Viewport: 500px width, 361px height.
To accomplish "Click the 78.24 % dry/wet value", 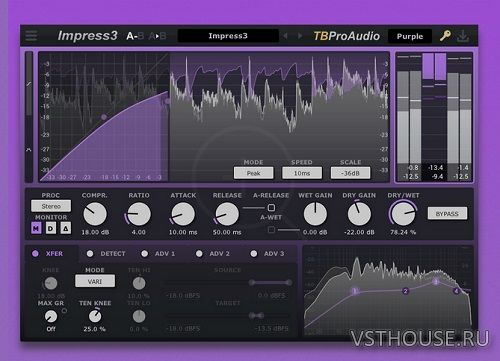I will [403, 232].
